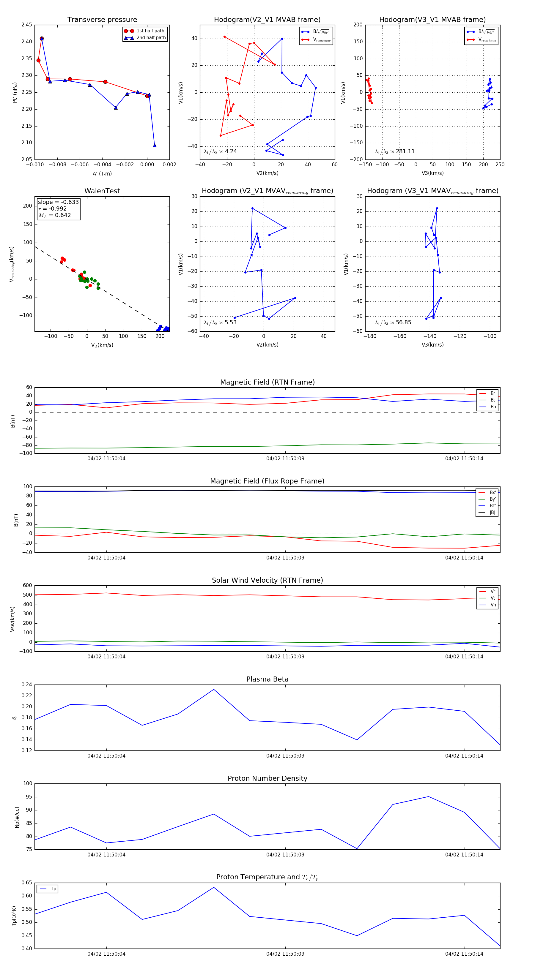Click the "WalenTest" chart title
Image resolution: width=535 pixels, height=980 pixels.
pyautogui.click(x=102, y=191)
